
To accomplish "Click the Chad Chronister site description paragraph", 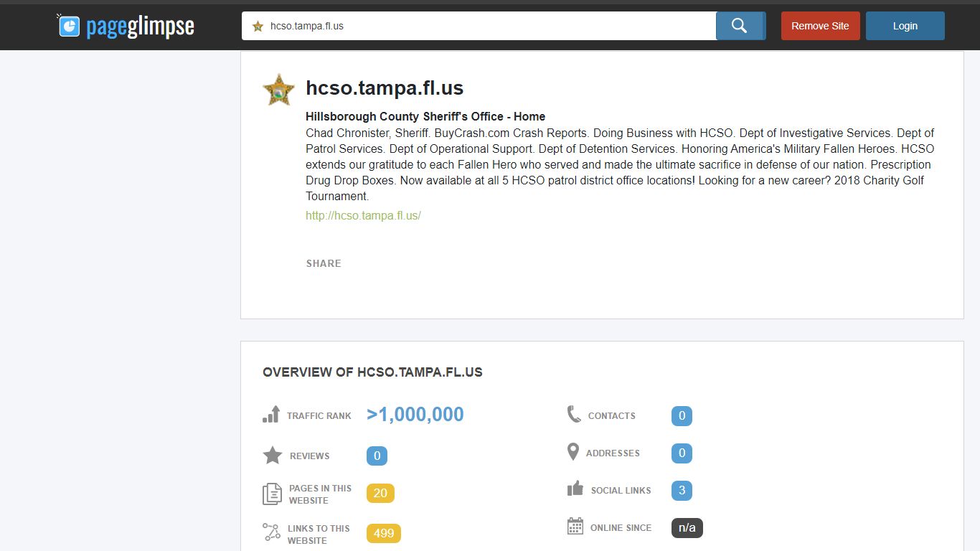I will tap(620, 164).
